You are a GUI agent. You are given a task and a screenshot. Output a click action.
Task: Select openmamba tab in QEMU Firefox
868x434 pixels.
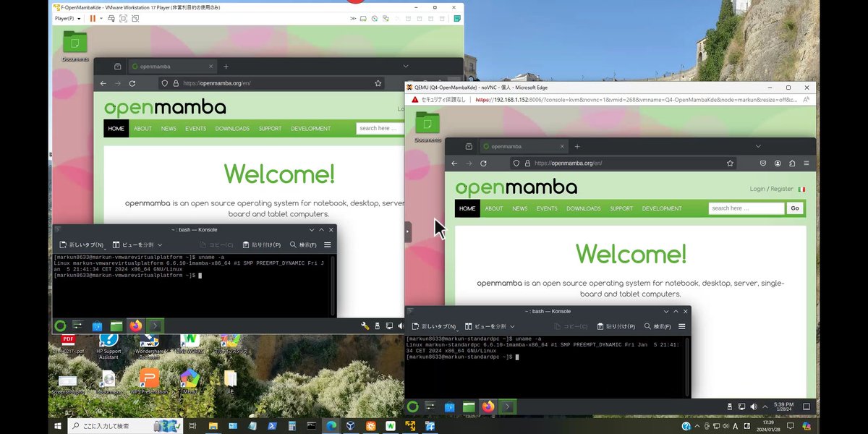tap(524, 146)
